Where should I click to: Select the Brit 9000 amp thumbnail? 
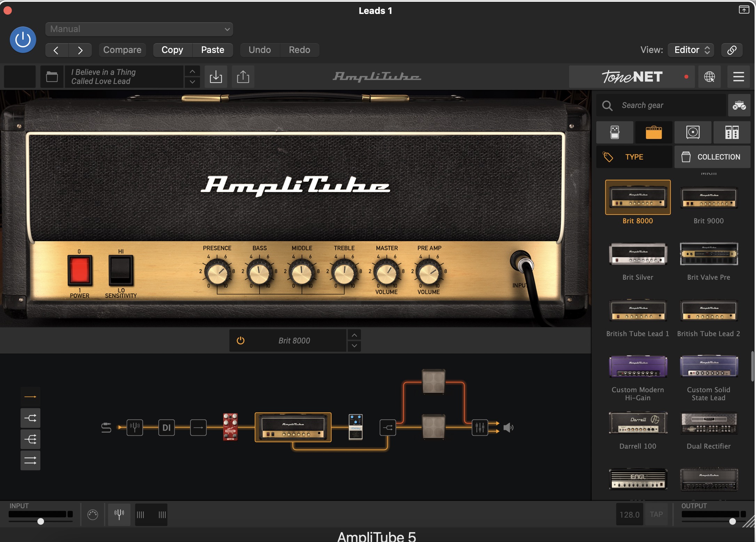(709, 198)
